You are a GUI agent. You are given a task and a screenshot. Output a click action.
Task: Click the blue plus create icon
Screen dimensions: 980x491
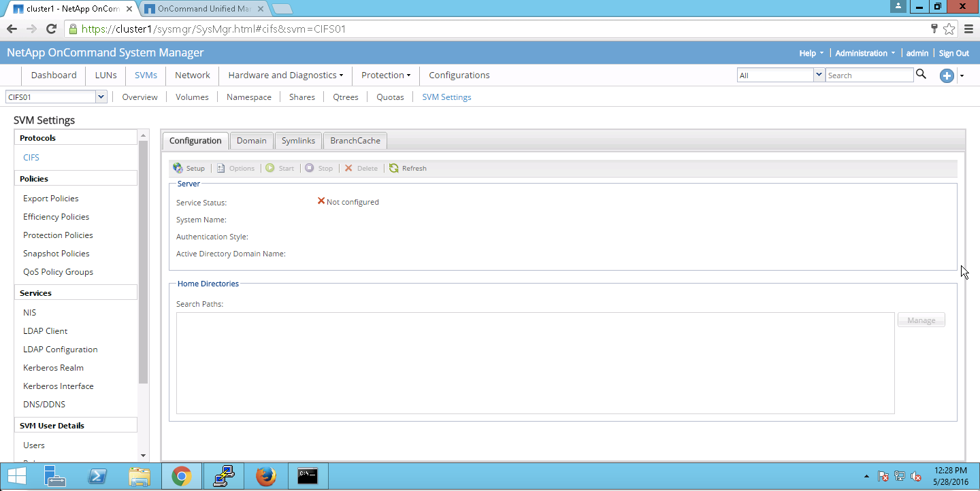coord(947,75)
